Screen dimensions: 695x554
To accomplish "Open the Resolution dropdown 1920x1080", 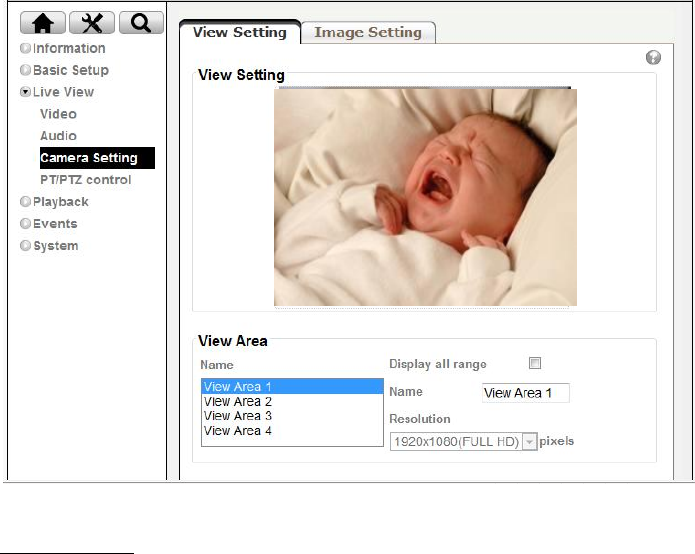I will tap(464, 442).
